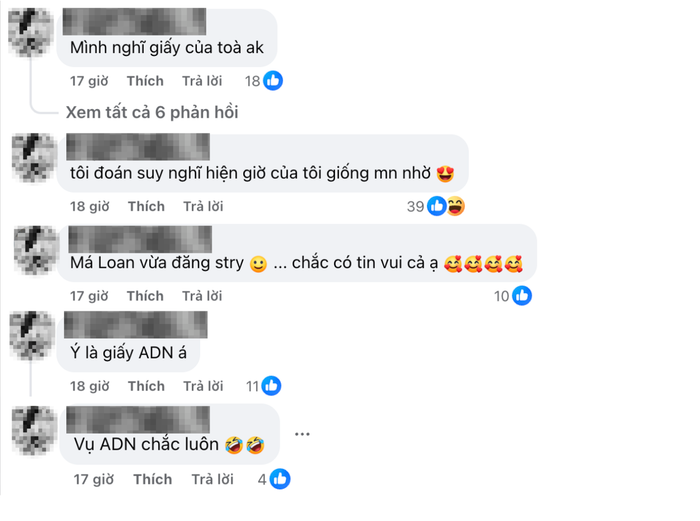Click Trả lời under the Má Loan comment
Viewport: 700px width, 521px height.
pyautogui.click(x=202, y=296)
